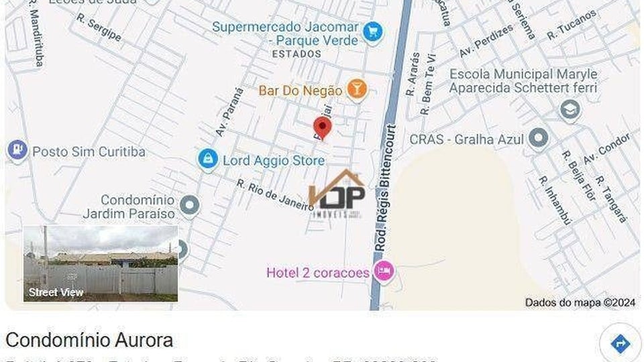Open the Hotel 2 coracoes bed icon
This screenshot has height=362, width=644.
(x=384, y=271)
